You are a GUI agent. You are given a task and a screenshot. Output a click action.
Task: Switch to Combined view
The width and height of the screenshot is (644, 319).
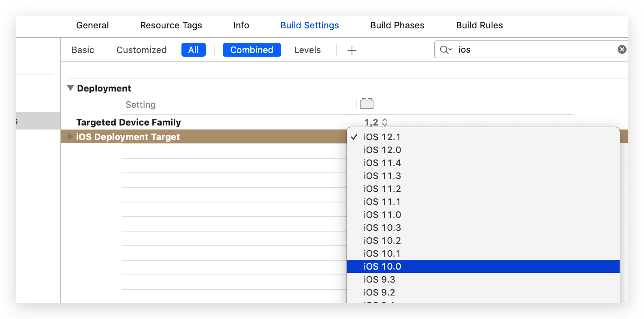pos(252,50)
